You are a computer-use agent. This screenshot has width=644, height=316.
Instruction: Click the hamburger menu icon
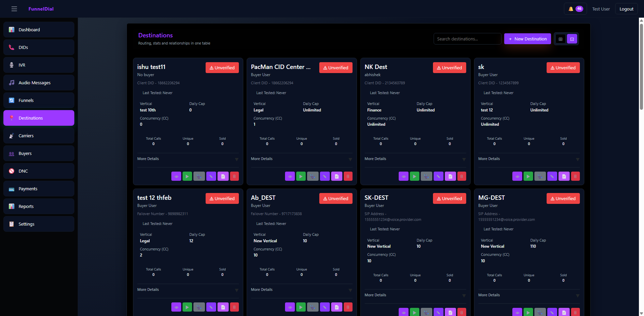14,9
